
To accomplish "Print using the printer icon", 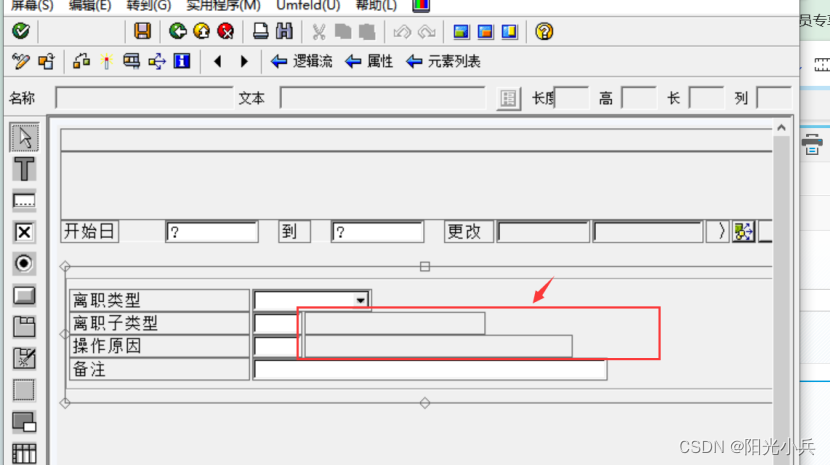I will tap(260, 31).
